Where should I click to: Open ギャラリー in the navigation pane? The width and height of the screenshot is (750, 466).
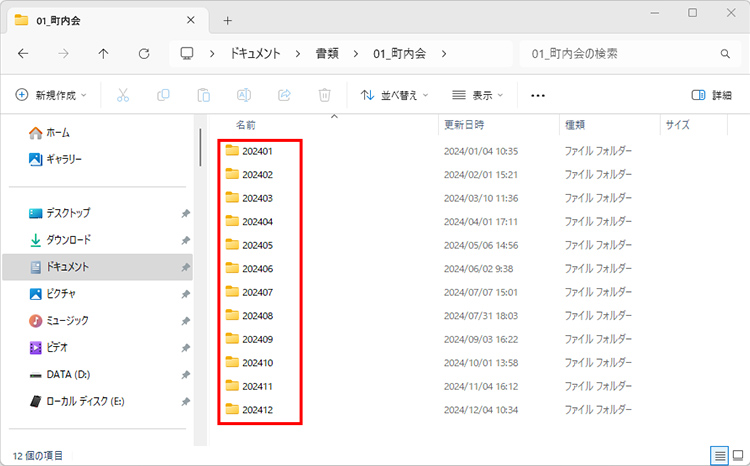pos(55,159)
